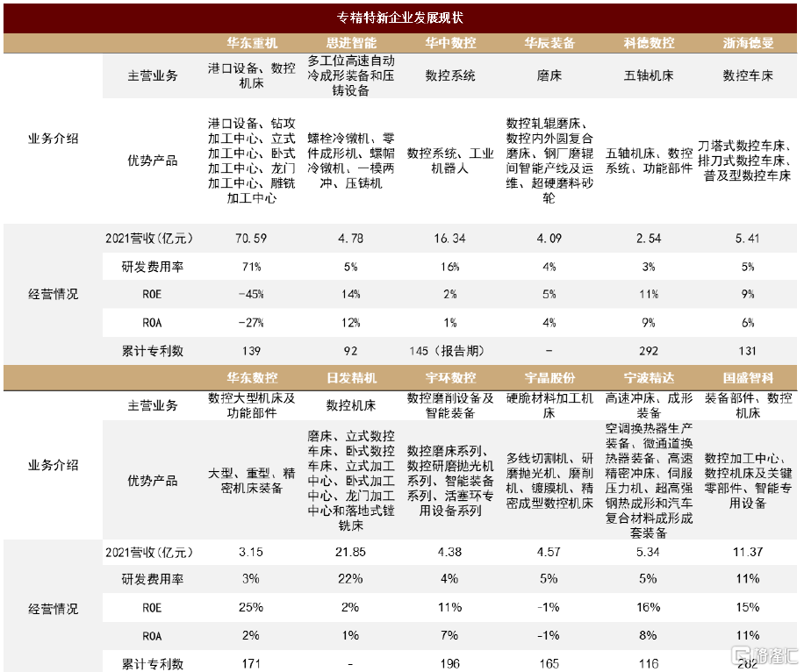Click revenue value 5.34

coord(648,552)
